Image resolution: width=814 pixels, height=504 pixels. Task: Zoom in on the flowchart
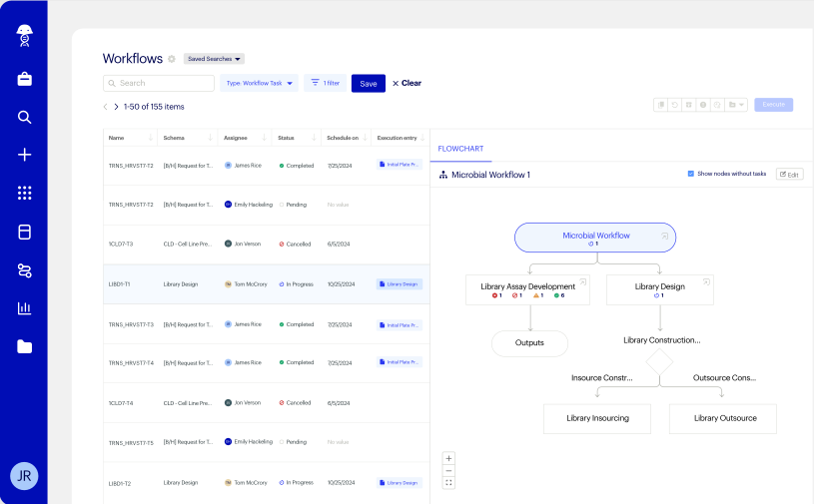(448, 458)
